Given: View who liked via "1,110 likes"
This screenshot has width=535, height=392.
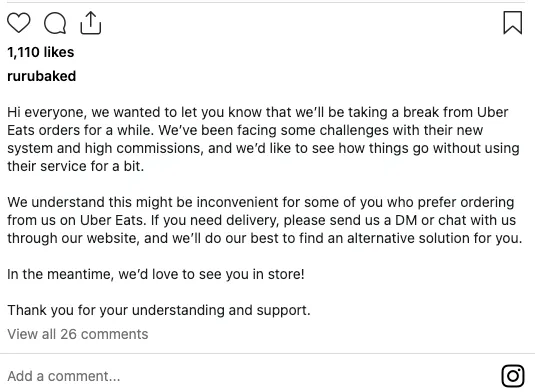Looking at the screenshot, I should 41,52.
